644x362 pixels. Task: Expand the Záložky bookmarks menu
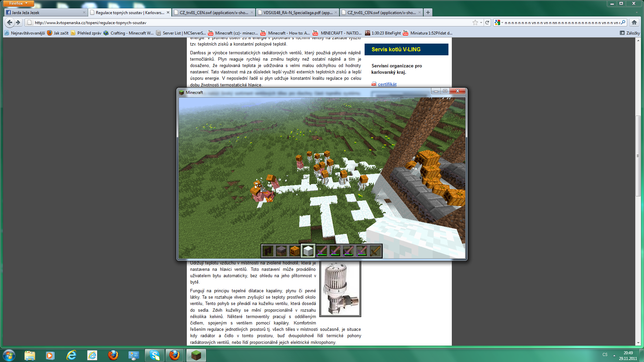coord(630,33)
